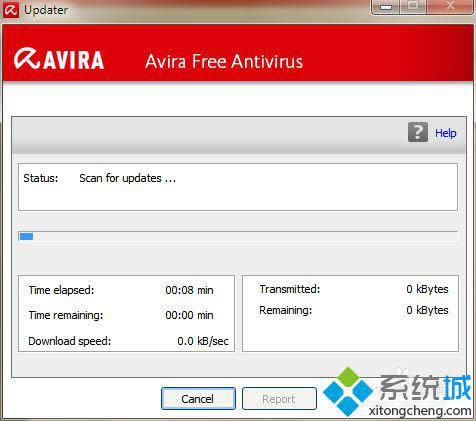Click the Cancel button
The height and width of the screenshot is (421, 476).
point(198,399)
